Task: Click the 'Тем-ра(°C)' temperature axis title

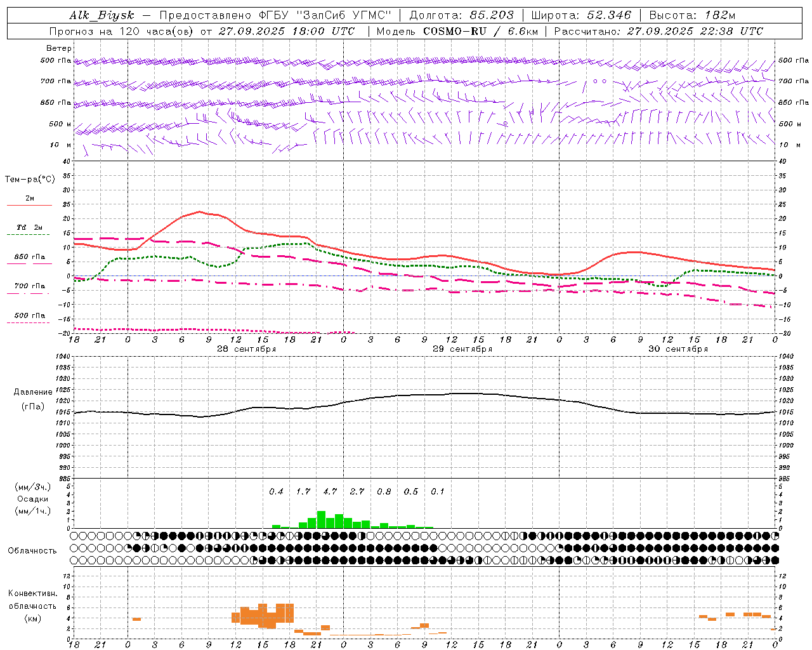Action: (30, 180)
